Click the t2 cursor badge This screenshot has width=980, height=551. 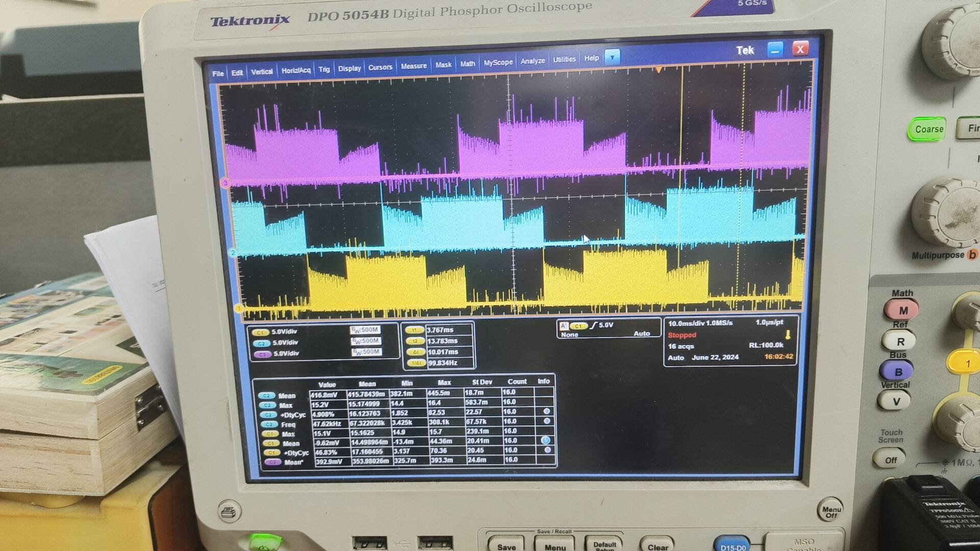point(415,341)
